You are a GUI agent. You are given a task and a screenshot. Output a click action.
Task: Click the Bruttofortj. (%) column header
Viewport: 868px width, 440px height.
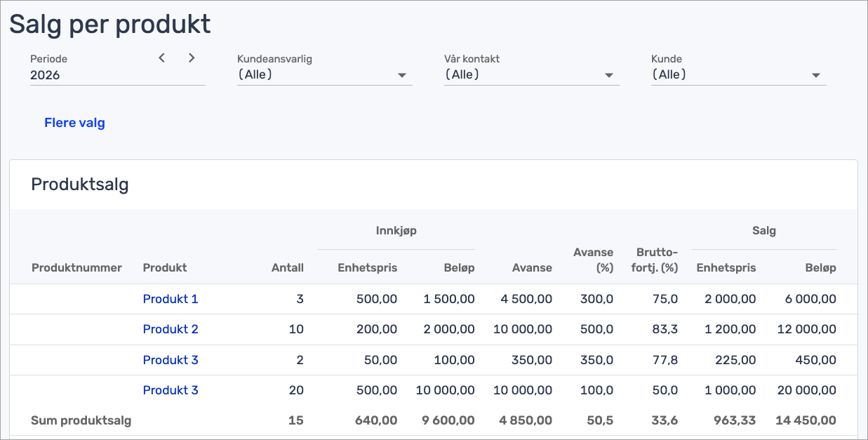[657, 260]
